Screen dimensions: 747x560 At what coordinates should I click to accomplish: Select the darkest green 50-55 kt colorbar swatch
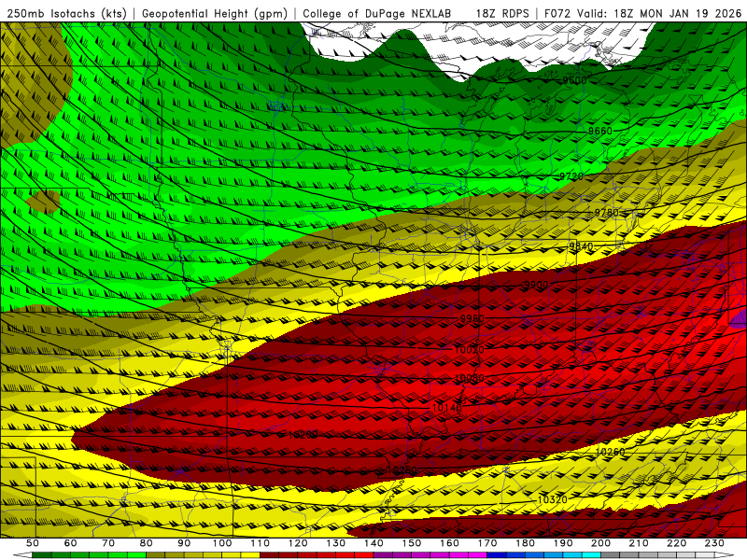[41, 555]
